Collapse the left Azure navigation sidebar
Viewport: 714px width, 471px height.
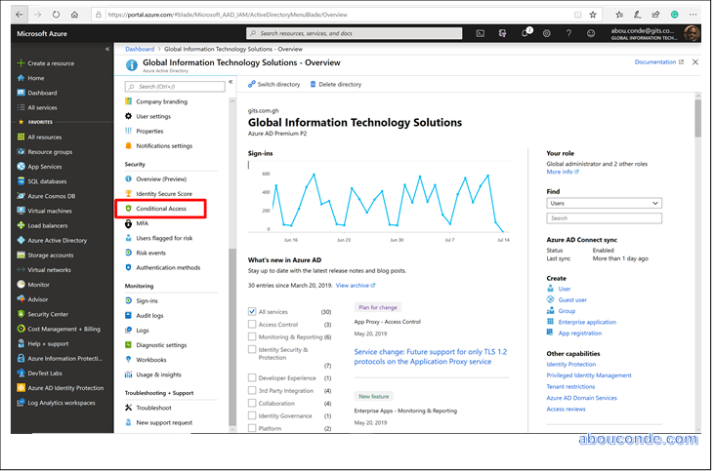[x=107, y=49]
